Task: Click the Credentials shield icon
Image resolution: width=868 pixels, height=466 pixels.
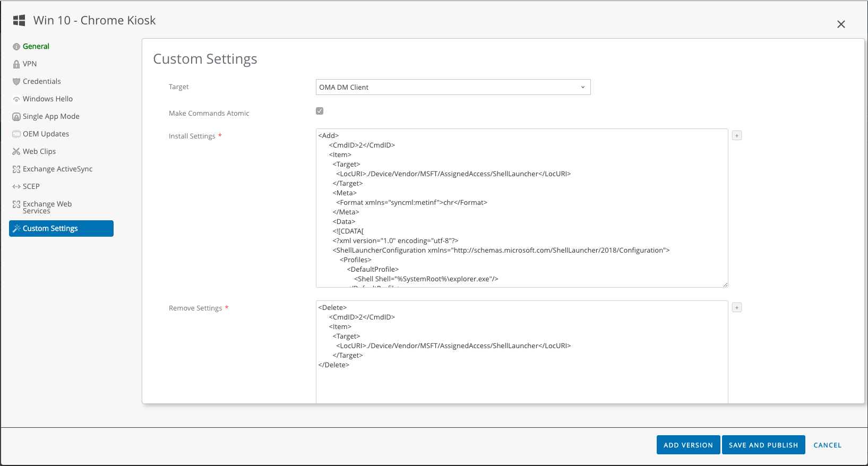Action: tap(16, 82)
